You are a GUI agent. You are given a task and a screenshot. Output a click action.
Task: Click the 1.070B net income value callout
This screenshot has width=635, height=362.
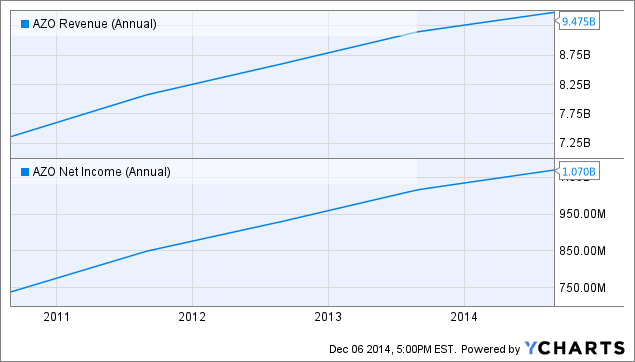pyautogui.click(x=578, y=172)
